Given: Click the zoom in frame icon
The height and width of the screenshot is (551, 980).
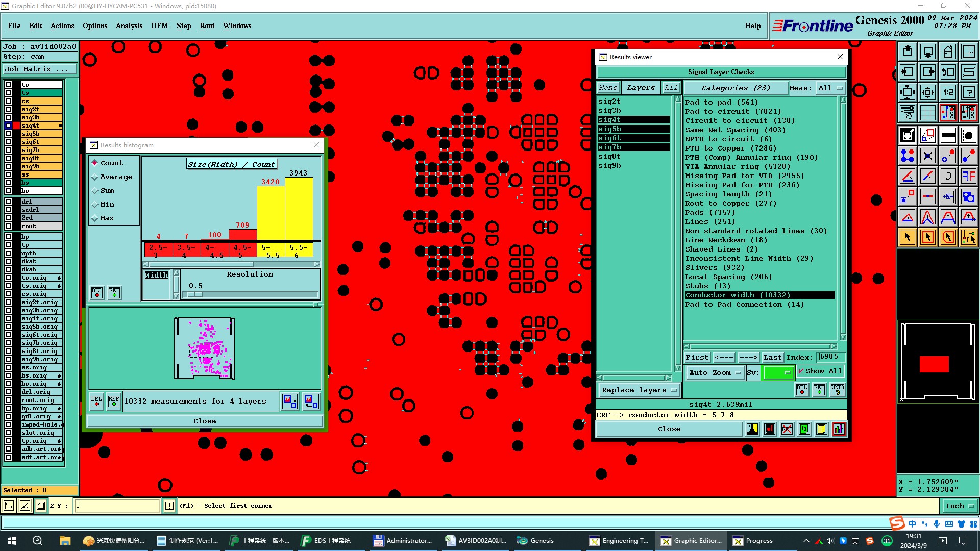Looking at the screenshot, I should pos(907,92).
